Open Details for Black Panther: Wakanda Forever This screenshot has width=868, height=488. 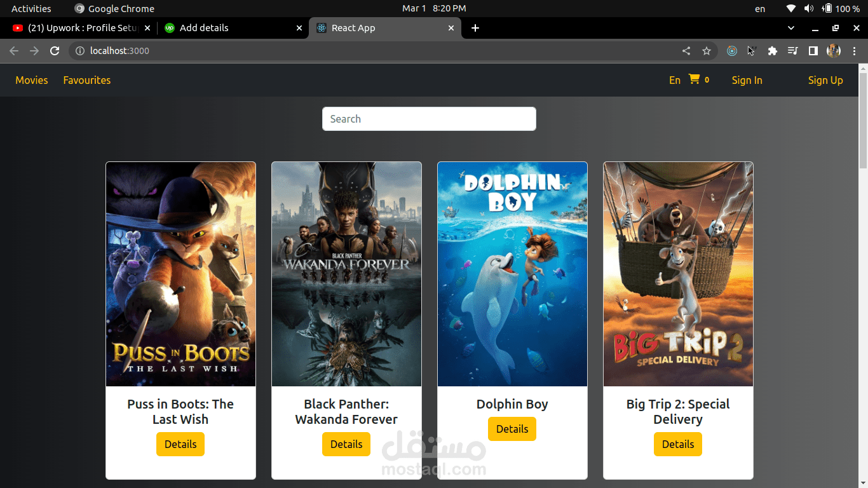(x=346, y=444)
